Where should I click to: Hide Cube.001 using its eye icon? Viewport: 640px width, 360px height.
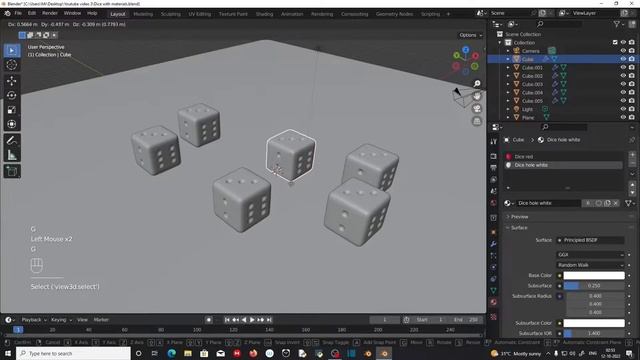click(623, 68)
